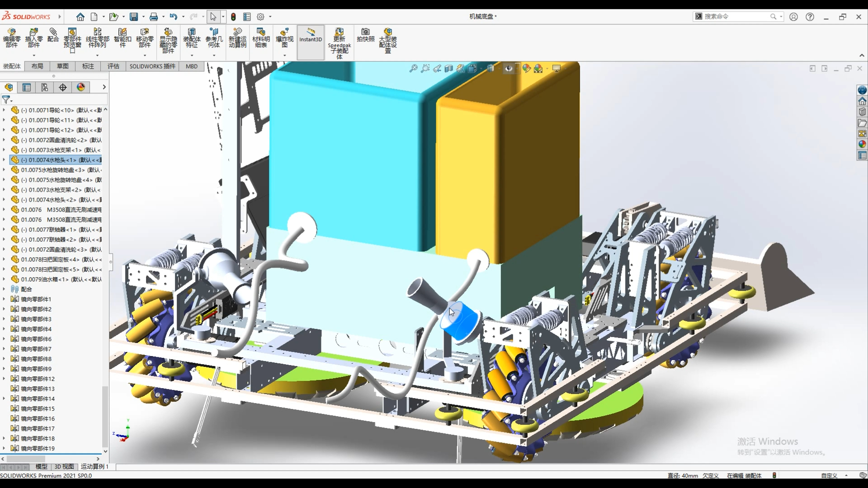Image resolution: width=868 pixels, height=488 pixels.
Task: Select the Mate (配合) paperclip tool
Action: pos(53,35)
